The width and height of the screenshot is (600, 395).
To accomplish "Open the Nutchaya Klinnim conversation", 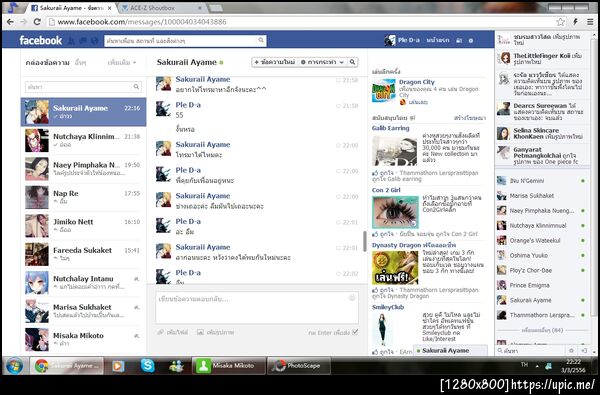I will pos(83,140).
